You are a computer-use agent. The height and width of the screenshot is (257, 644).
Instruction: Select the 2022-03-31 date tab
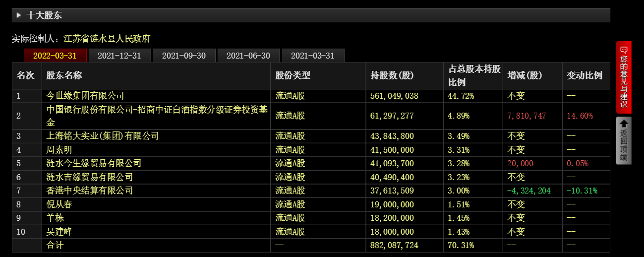coord(55,56)
